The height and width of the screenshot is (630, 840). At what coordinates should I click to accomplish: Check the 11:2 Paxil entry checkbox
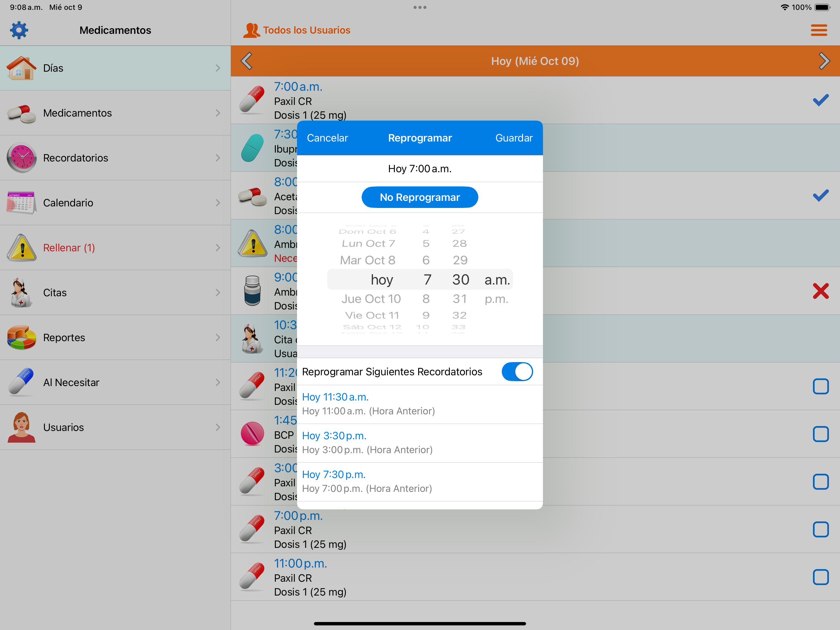[820, 386]
